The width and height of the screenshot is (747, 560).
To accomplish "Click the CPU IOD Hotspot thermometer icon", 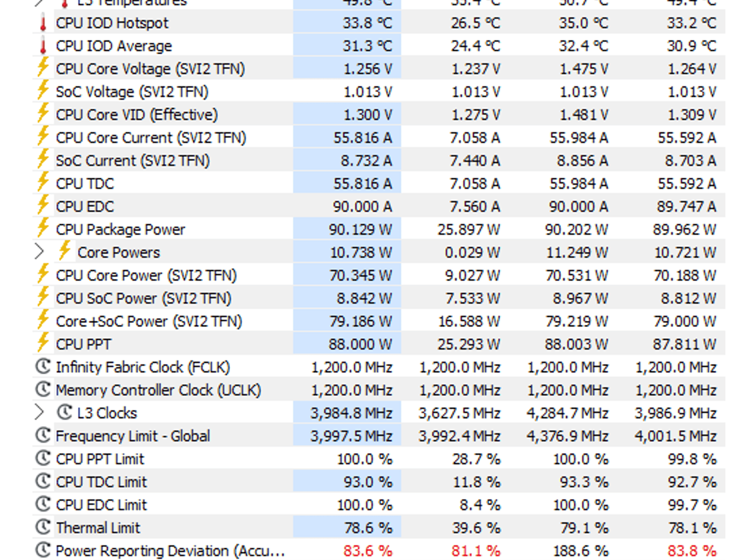I will click(43, 23).
